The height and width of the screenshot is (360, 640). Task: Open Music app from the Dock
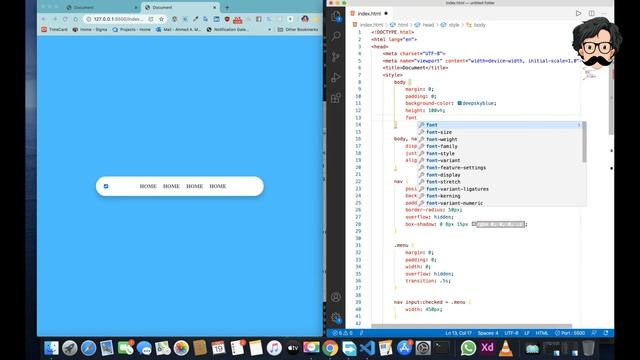(274, 348)
